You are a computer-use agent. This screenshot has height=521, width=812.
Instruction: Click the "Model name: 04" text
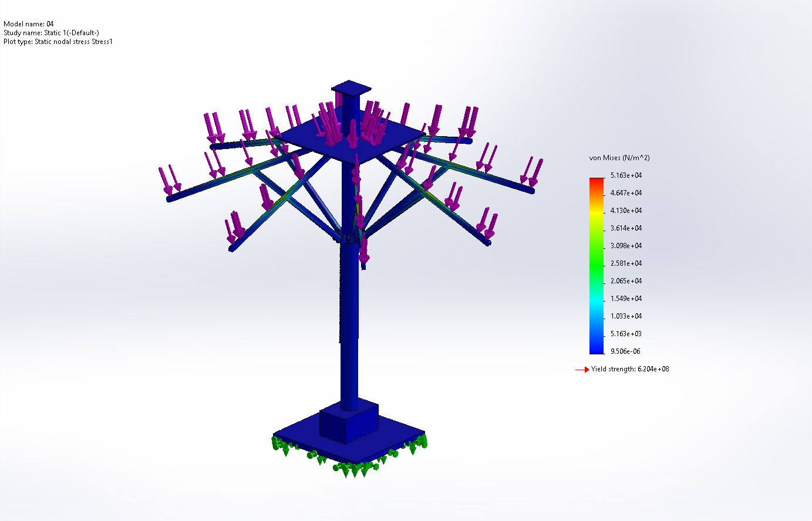pyautogui.click(x=28, y=24)
